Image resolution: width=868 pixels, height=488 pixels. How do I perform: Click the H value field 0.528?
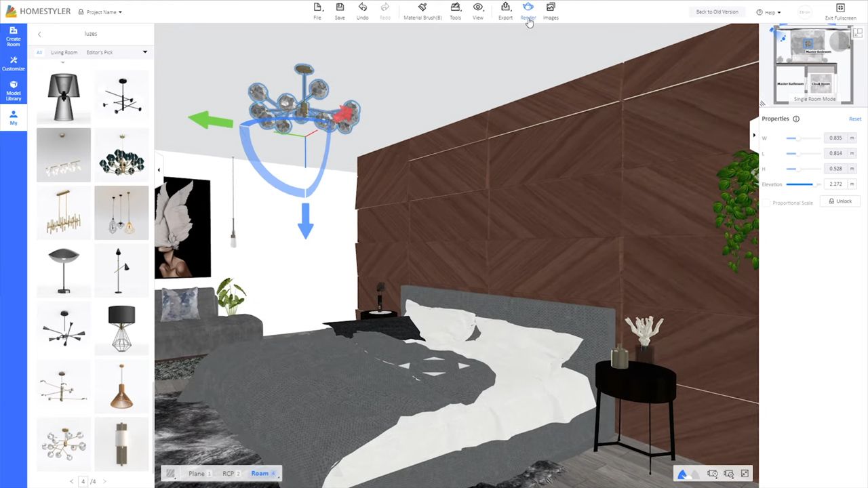pos(836,168)
